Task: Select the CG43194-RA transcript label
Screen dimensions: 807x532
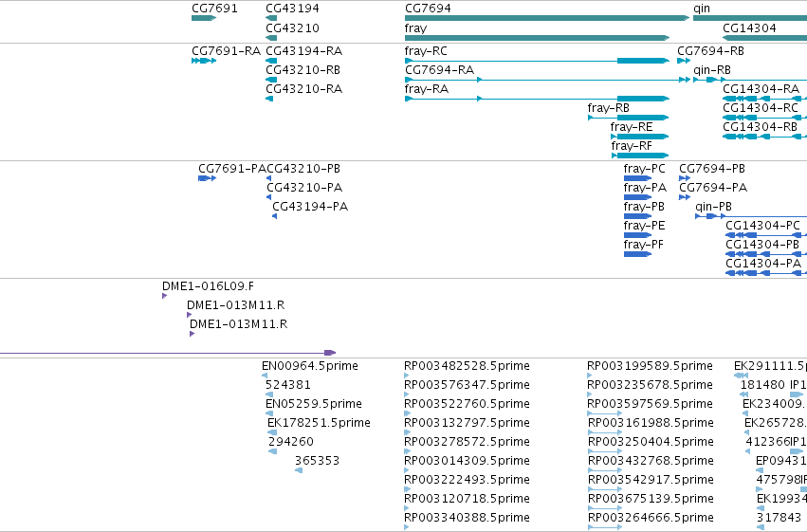Action: 304,51
